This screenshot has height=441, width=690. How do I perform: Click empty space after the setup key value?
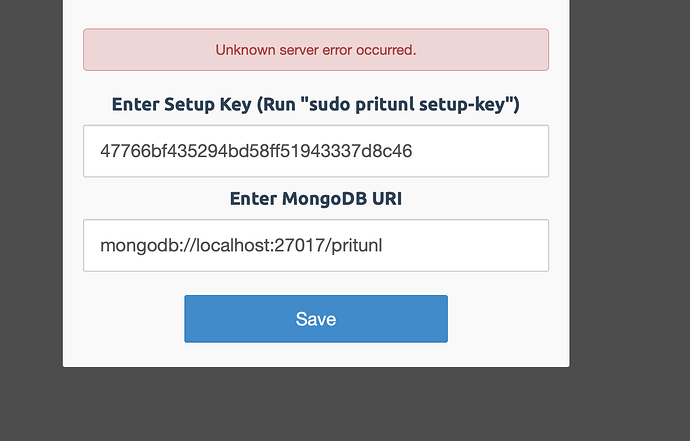coord(480,151)
